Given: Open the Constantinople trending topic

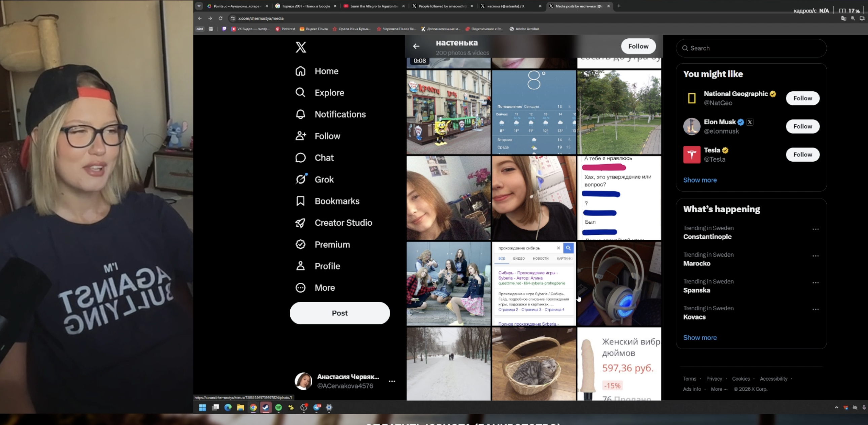Looking at the screenshot, I should (x=707, y=237).
